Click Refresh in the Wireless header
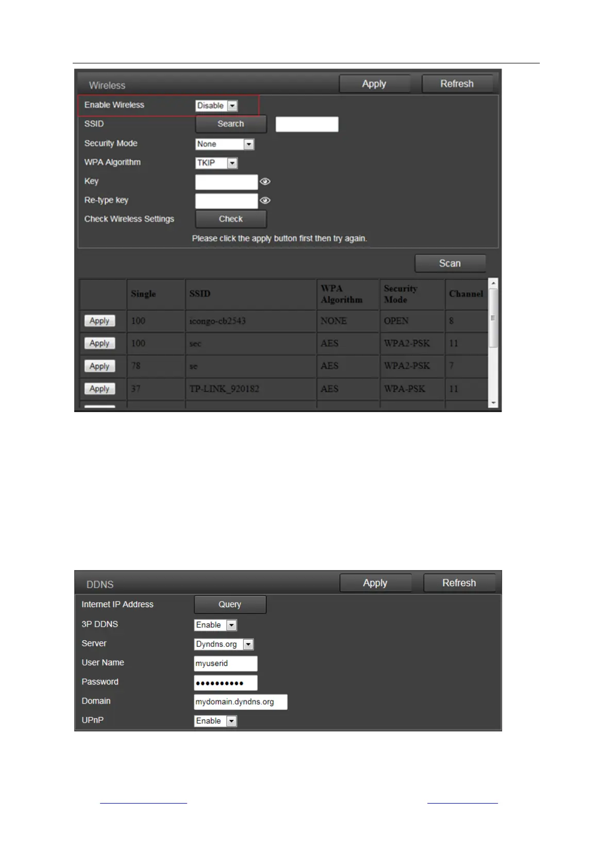 click(x=457, y=84)
